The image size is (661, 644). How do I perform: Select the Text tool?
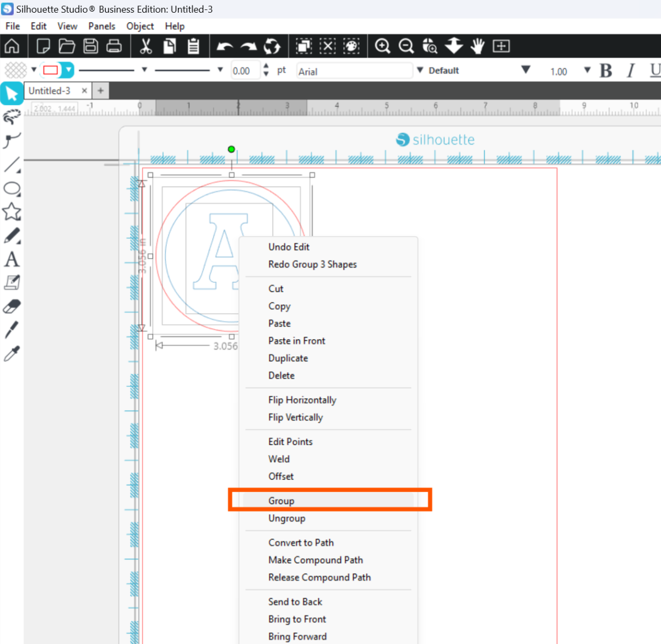(x=12, y=259)
